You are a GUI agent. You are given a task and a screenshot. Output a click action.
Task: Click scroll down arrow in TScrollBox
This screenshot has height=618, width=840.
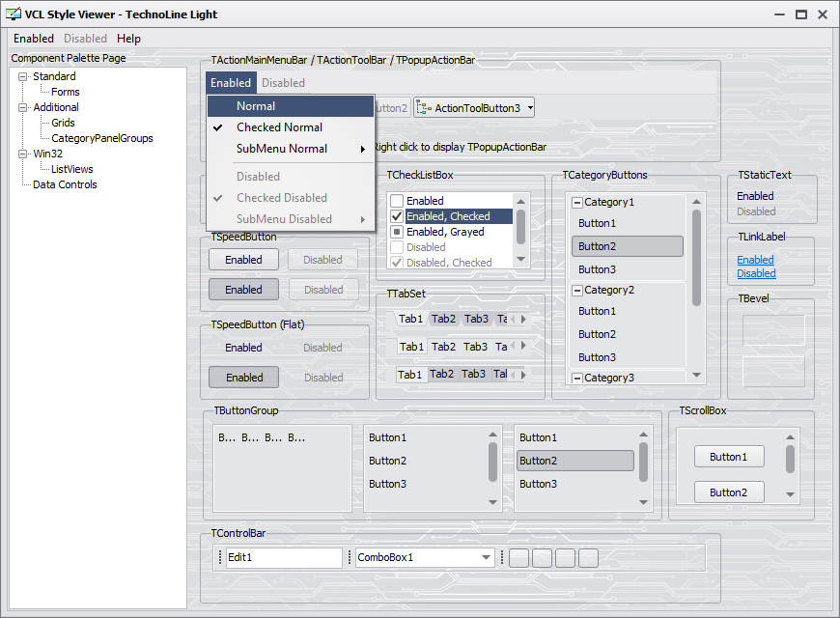pyautogui.click(x=790, y=494)
